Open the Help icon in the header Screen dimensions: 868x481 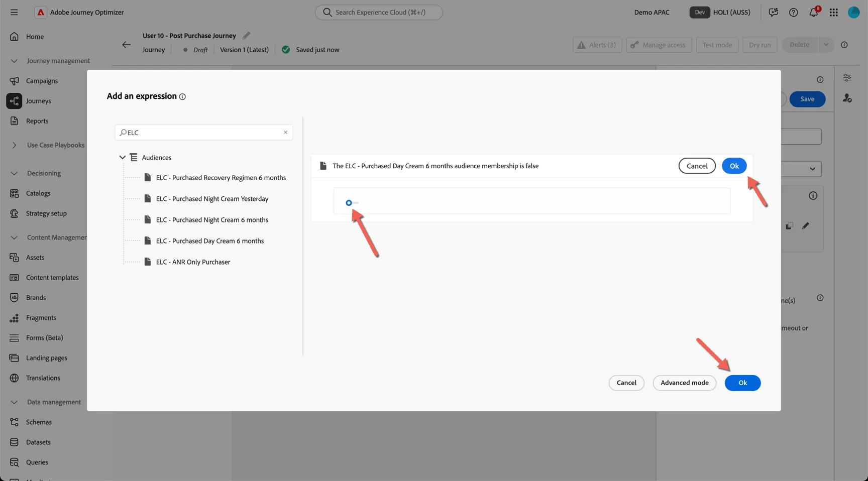793,12
